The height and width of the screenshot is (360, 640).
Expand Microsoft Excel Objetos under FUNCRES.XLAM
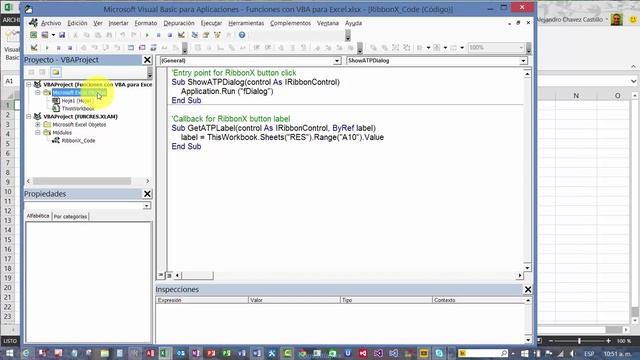(38, 124)
